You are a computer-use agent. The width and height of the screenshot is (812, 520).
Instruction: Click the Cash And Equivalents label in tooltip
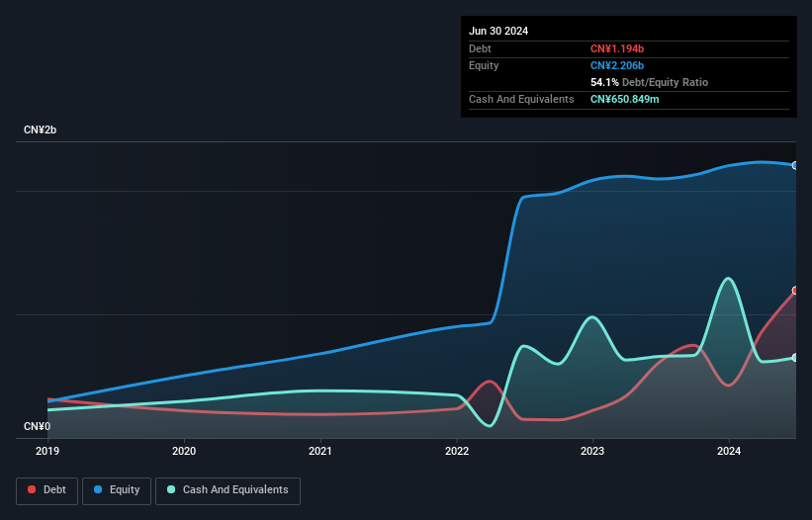point(521,99)
